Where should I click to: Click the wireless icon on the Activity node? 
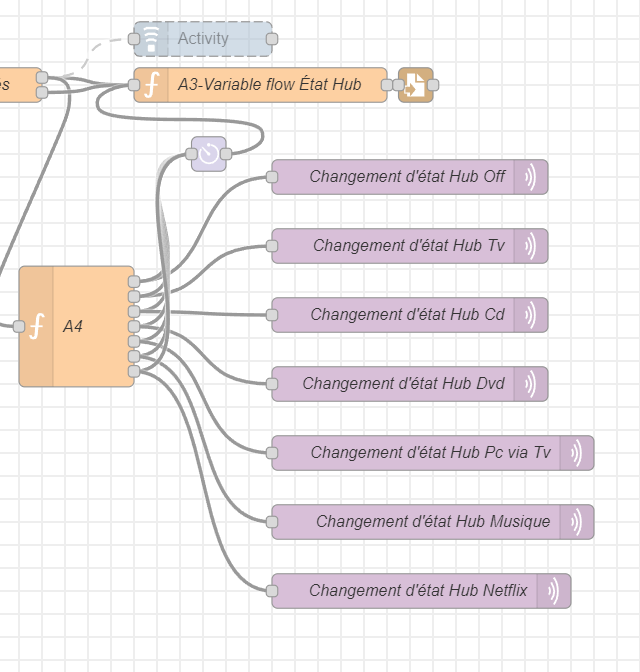pos(151,39)
